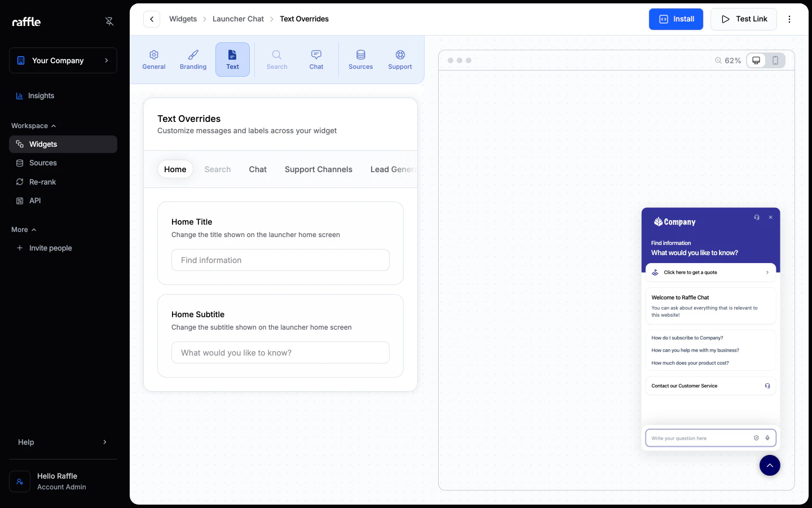Open the Chat toolbar tab
Image resolution: width=812 pixels, height=508 pixels.
[x=316, y=59]
